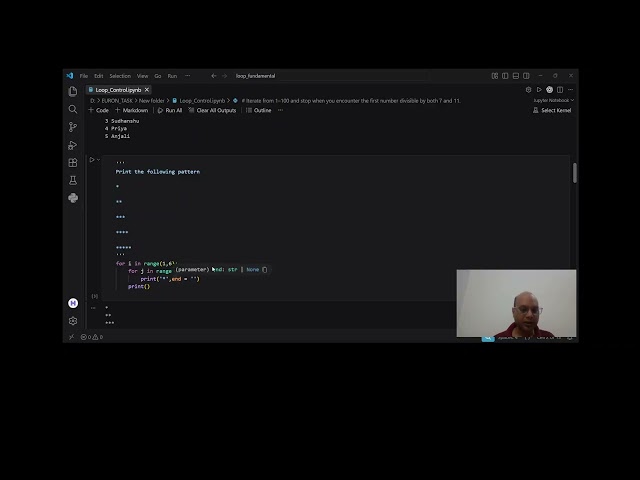Image resolution: width=640 pixels, height=480 pixels.
Task: Open the title bar menu overflow ellipsis
Action: click(187, 76)
